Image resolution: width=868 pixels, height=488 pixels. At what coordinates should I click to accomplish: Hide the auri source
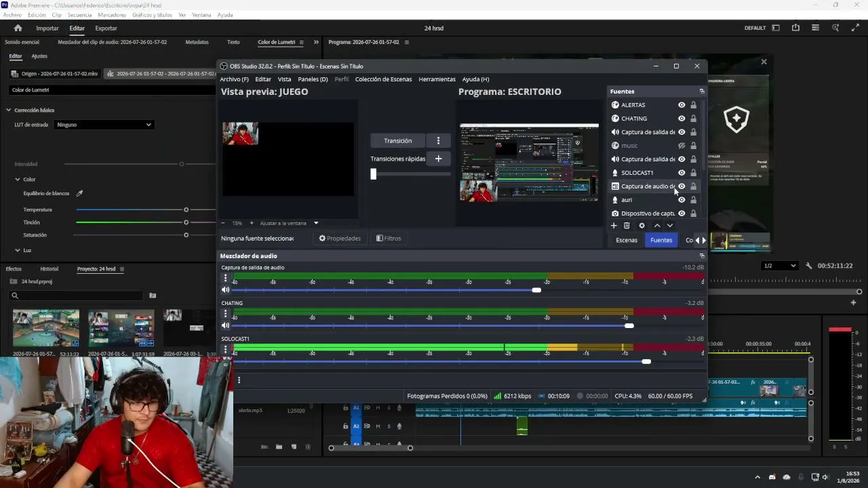(x=682, y=200)
